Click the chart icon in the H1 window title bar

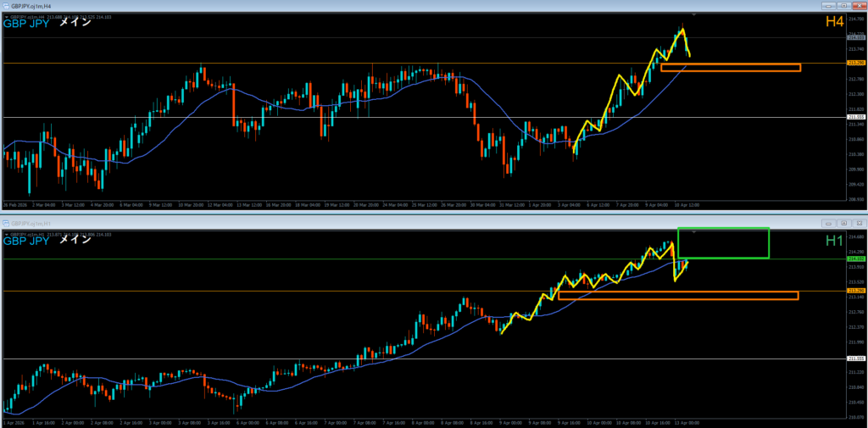5,222
